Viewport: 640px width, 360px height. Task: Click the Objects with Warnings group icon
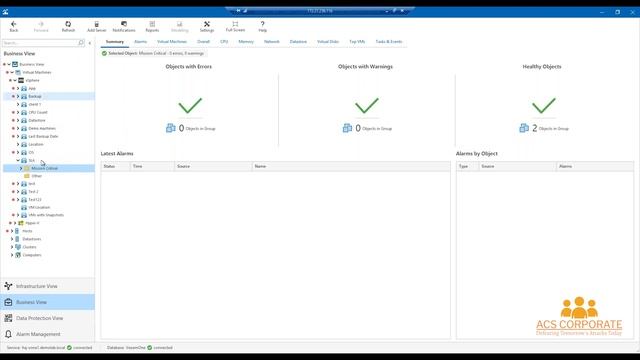347,128
